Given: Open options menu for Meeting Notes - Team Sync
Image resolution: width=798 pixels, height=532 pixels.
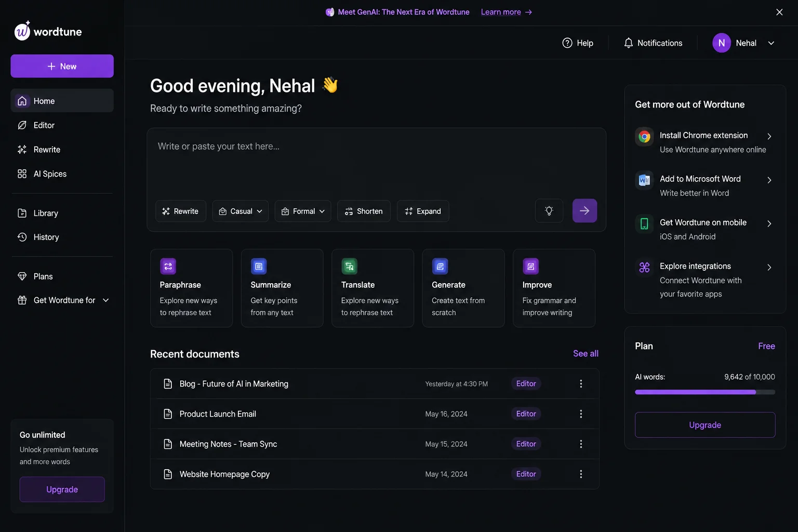Looking at the screenshot, I should 581,444.
